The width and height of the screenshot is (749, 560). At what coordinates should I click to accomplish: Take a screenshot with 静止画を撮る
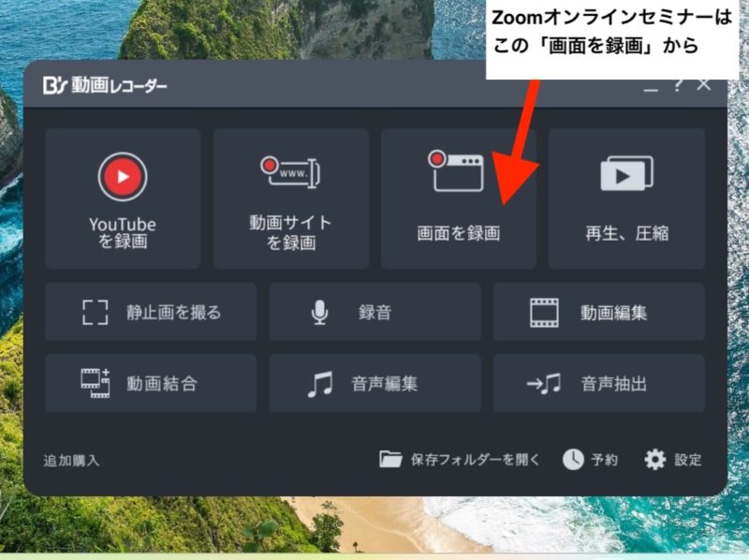tap(151, 312)
